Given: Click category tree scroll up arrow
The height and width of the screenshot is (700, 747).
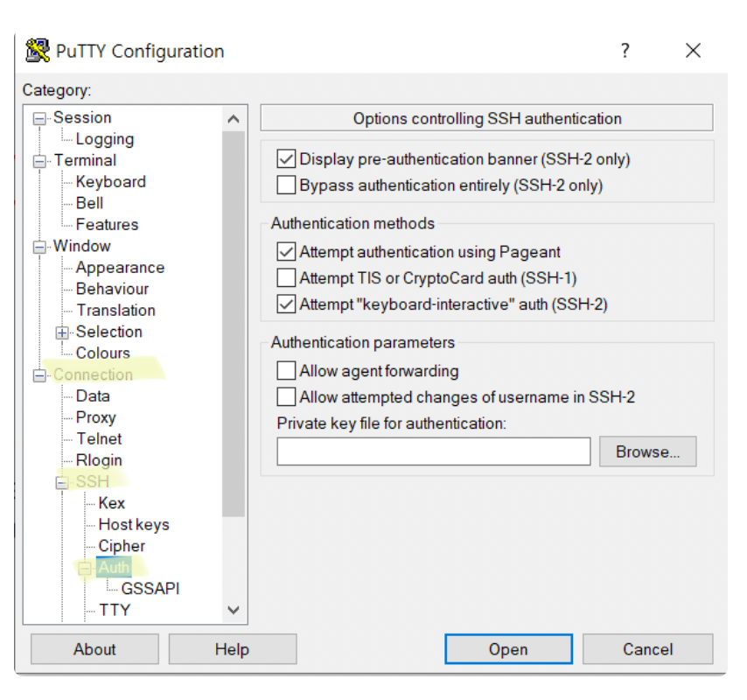Looking at the screenshot, I should (x=234, y=119).
